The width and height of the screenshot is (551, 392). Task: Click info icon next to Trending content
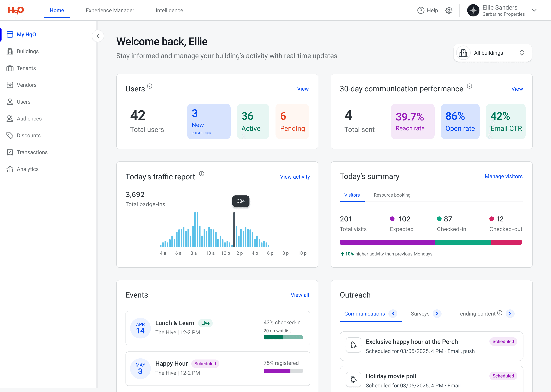[x=500, y=313]
